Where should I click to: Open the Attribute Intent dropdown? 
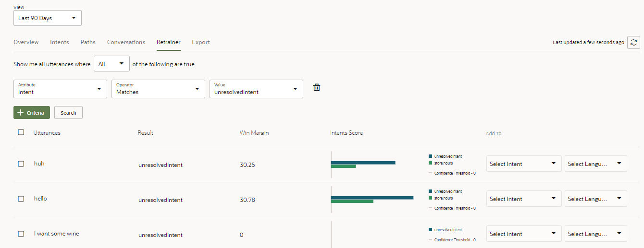pyautogui.click(x=60, y=89)
